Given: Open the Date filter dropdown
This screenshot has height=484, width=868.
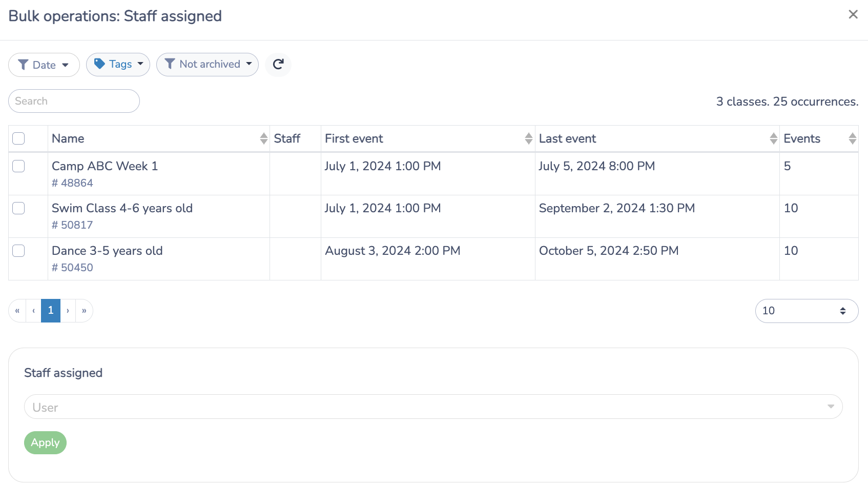Looking at the screenshot, I should [x=44, y=65].
